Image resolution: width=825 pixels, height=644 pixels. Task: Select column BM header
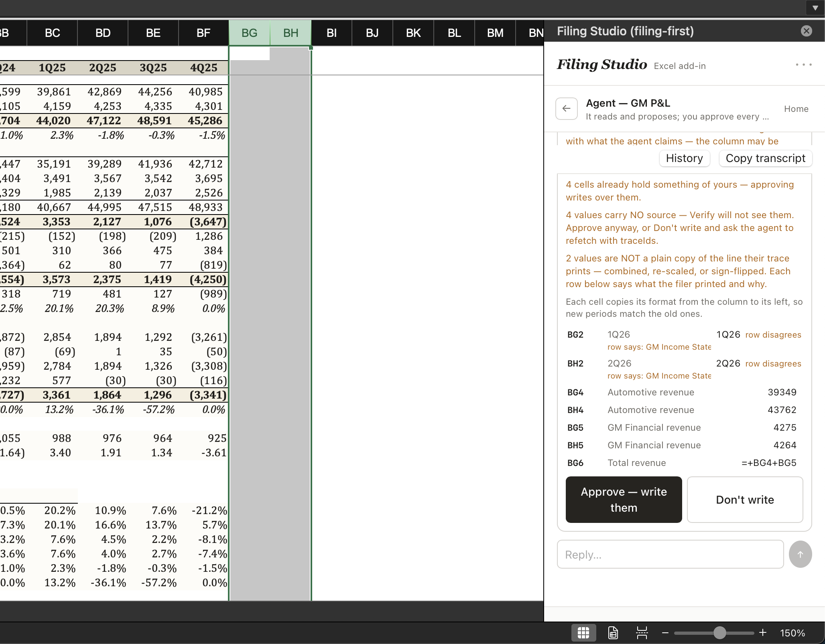[495, 33]
